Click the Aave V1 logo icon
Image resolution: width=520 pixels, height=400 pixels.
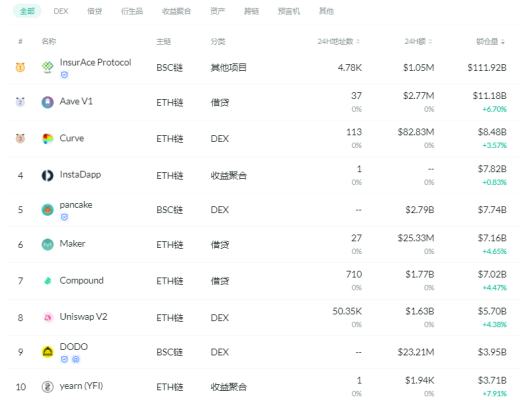[48, 102]
